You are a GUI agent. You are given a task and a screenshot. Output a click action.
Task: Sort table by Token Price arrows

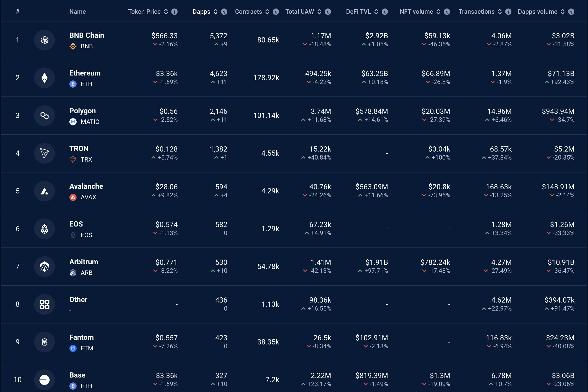pos(166,12)
